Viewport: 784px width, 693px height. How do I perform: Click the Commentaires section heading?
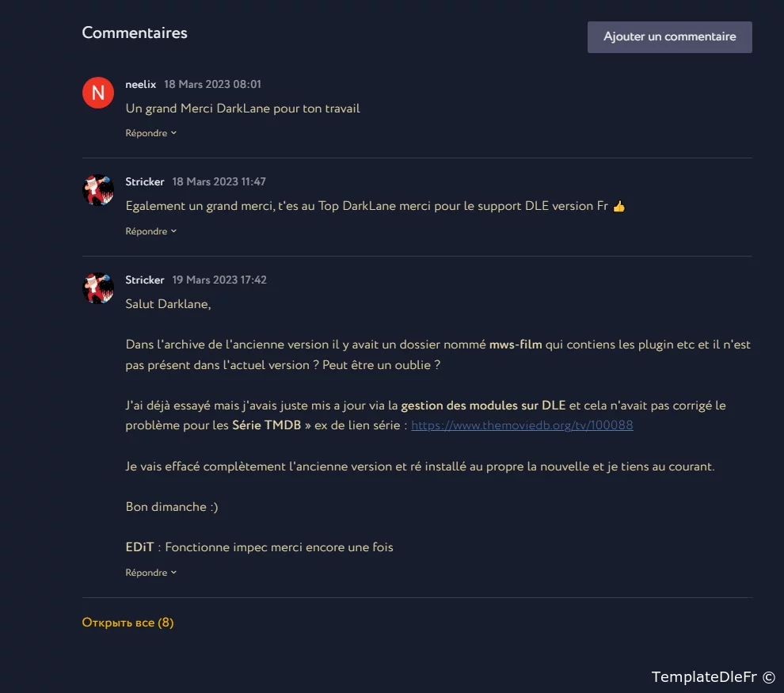pos(135,33)
